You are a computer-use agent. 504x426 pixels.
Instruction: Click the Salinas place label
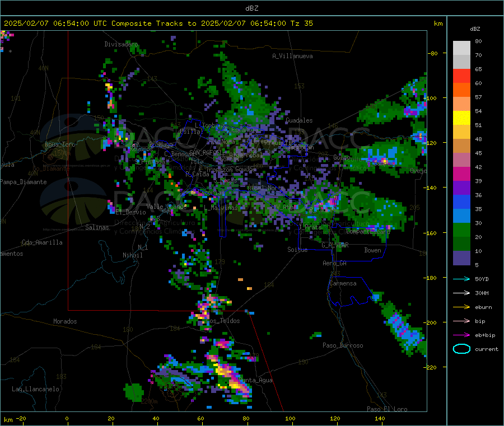click(x=97, y=227)
